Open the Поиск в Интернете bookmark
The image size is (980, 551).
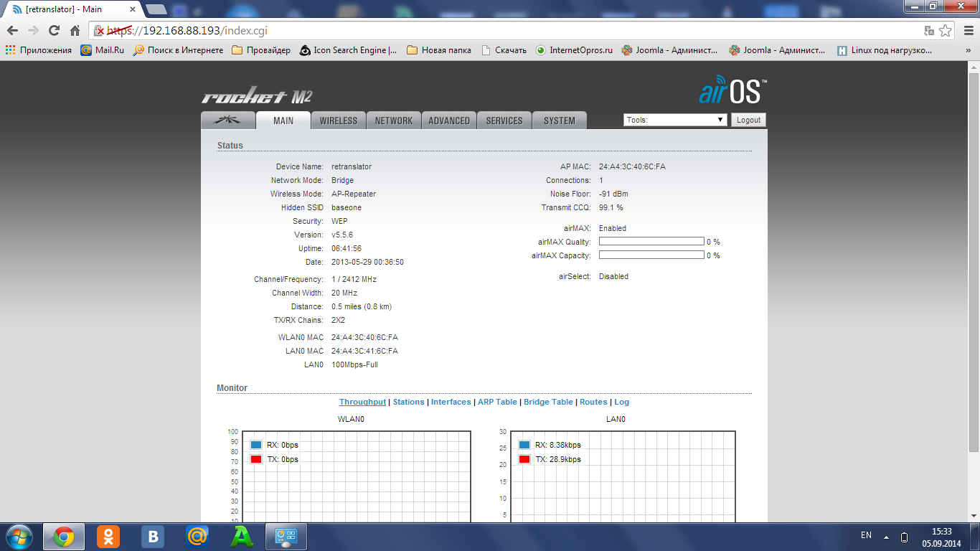(179, 50)
